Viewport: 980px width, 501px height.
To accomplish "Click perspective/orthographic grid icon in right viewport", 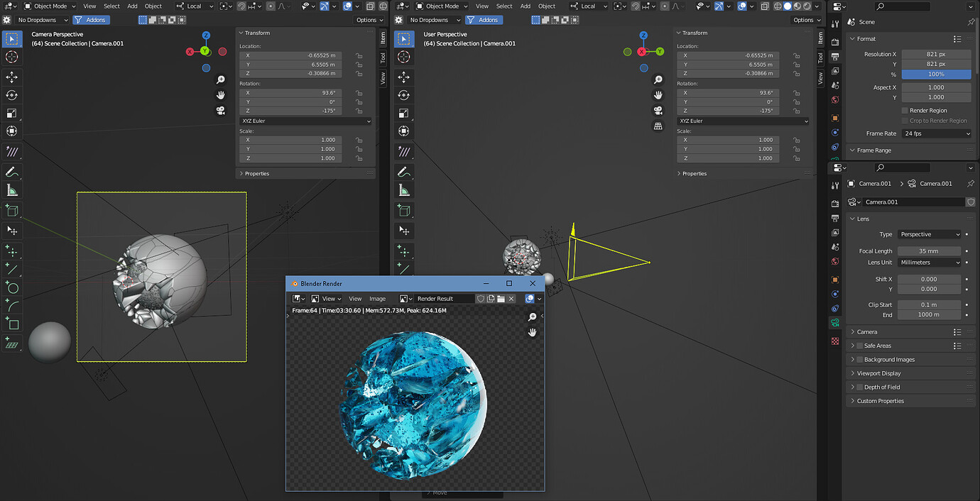I will click(658, 126).
